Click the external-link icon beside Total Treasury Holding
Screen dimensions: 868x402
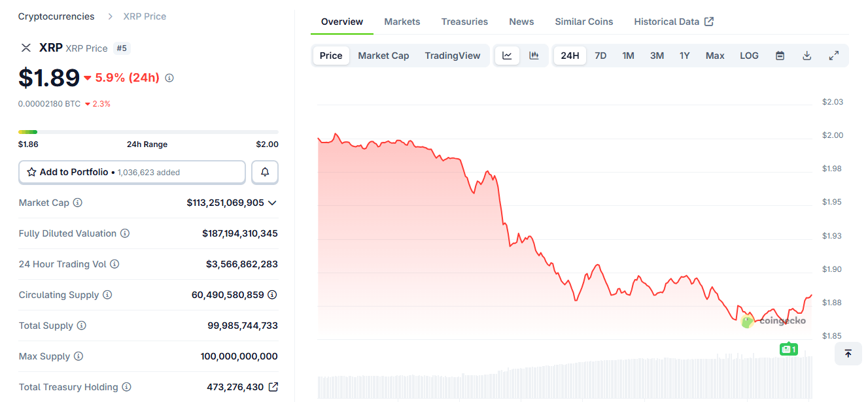click(x=273, y=386)
